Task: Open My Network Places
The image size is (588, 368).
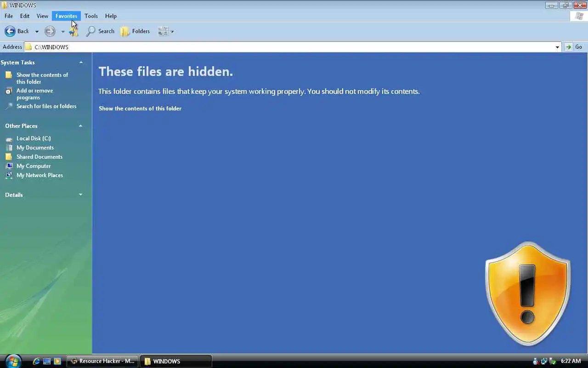Action: [40, 175]
